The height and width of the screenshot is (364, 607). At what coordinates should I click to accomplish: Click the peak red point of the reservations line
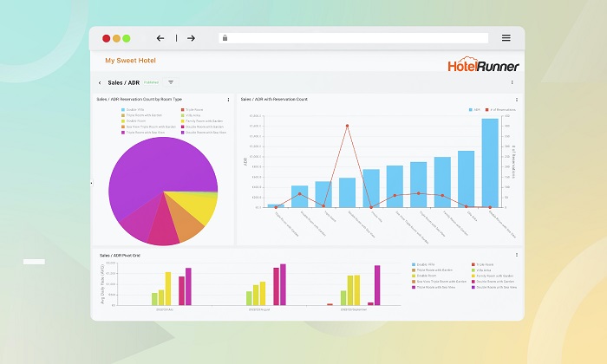[347, 126]
